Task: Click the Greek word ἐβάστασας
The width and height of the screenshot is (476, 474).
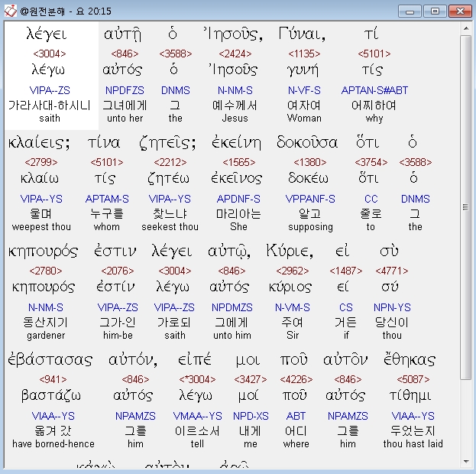Action: [x=50, y=360]
